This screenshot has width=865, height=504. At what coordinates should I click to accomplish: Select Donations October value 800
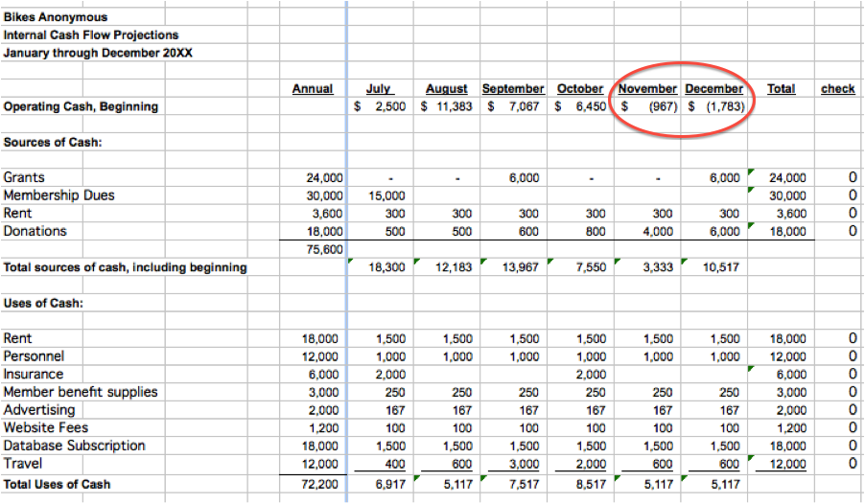click(596, 232)
